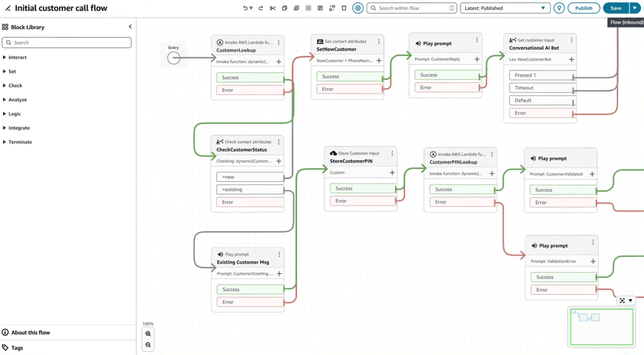Zoom out on the canvas
This screenshot has width=644, height=355.
[148, 345]
